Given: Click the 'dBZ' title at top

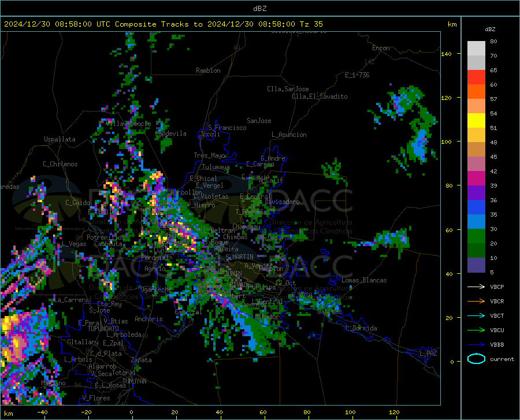Looking at the screenshot, I should point(259,9).
